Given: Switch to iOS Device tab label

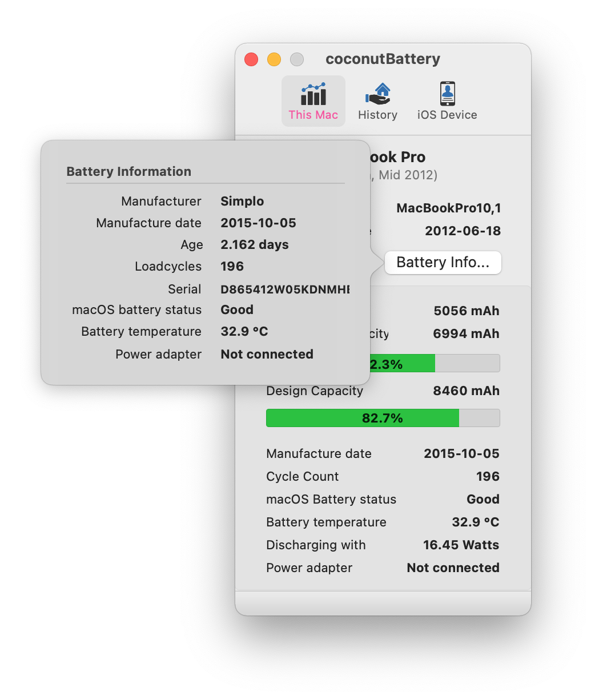Looking at the screenshot, I should (x=447, y=115).
